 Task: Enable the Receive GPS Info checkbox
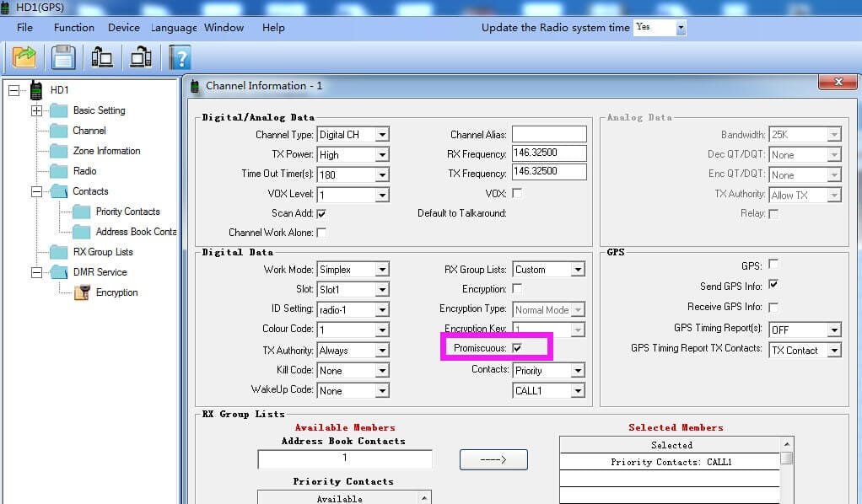click(773, 308)
